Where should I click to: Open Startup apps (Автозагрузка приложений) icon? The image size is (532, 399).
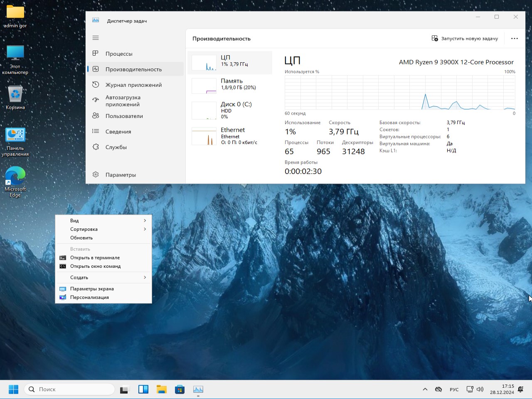click(96, 100)
